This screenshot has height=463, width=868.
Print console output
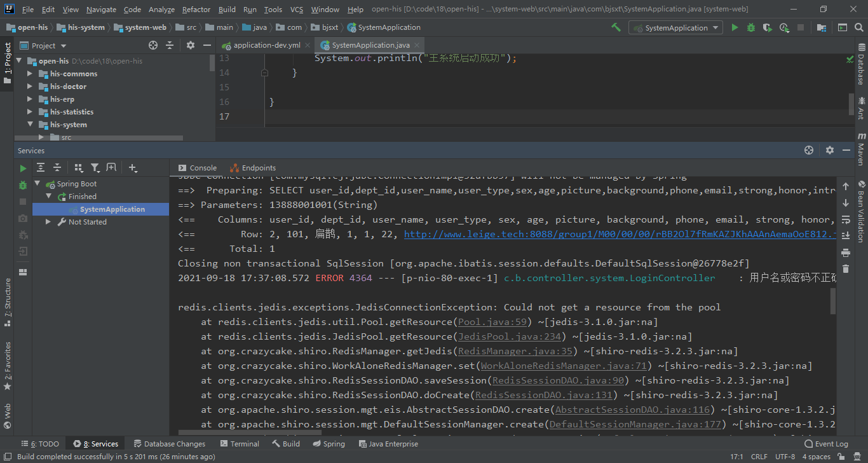pos(846,252)
